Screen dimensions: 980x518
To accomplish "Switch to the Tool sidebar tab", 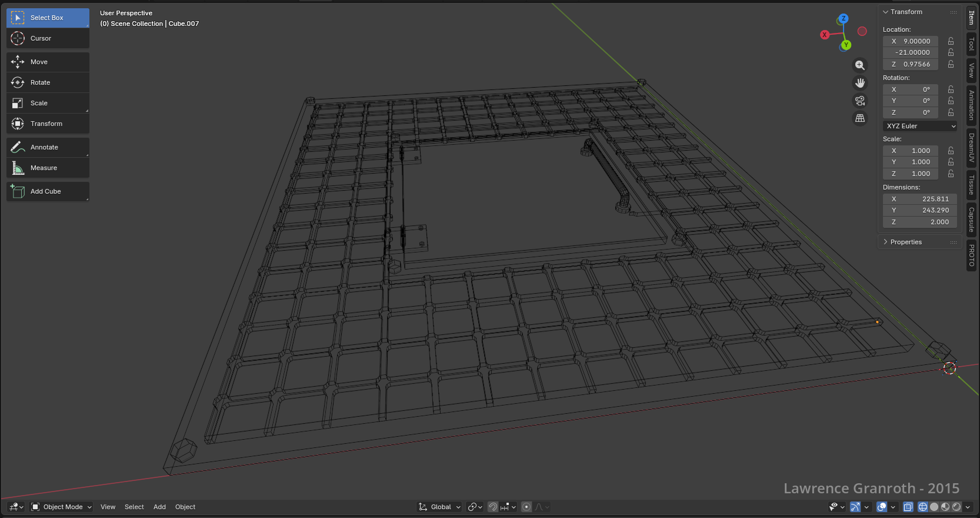I will click(x=972, y=44).
